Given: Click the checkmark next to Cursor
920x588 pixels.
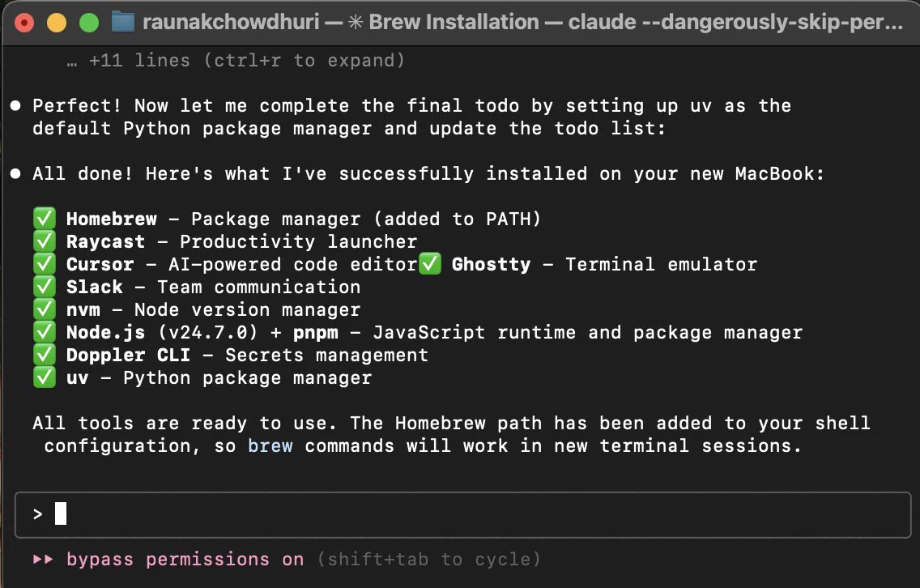Looking at the screenshot, I should coord(44,263).
